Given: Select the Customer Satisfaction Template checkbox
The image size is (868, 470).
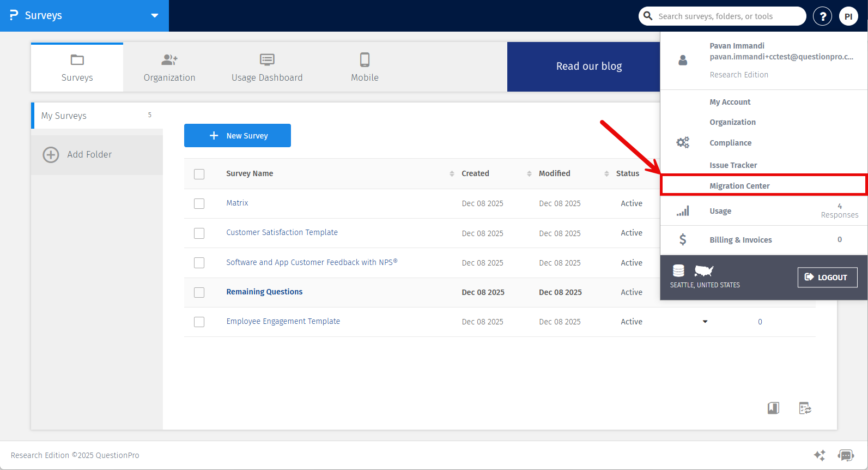Looking at the screenshot, I should tap(199, 233).
